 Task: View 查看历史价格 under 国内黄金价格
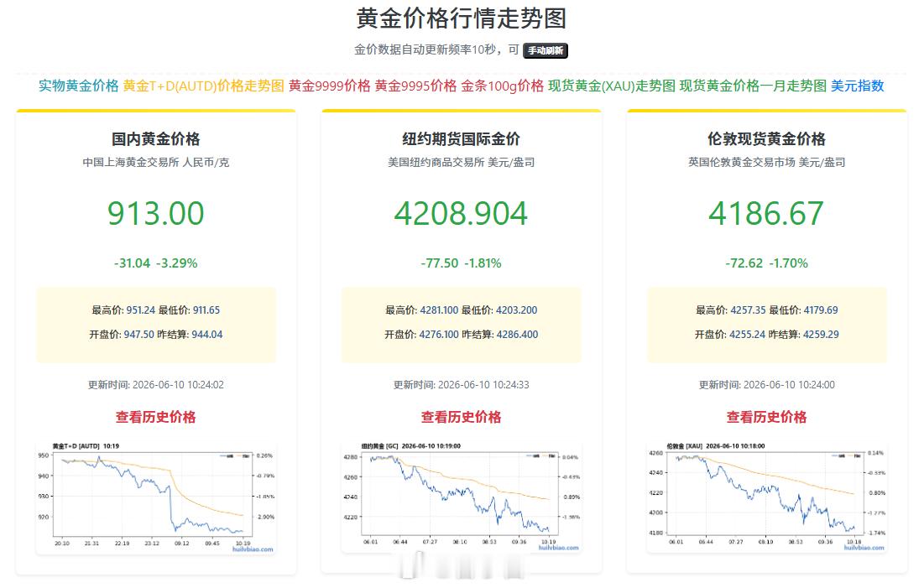[x=155, y=417]
